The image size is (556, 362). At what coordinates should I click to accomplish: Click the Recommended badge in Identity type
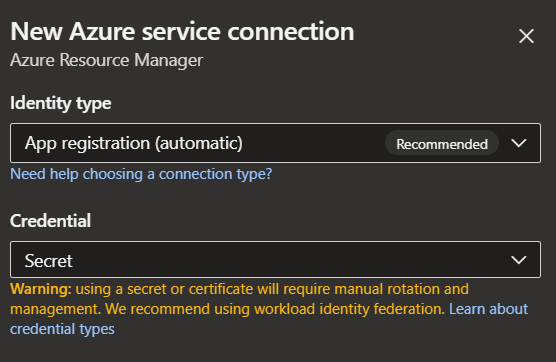coord(442,144)
